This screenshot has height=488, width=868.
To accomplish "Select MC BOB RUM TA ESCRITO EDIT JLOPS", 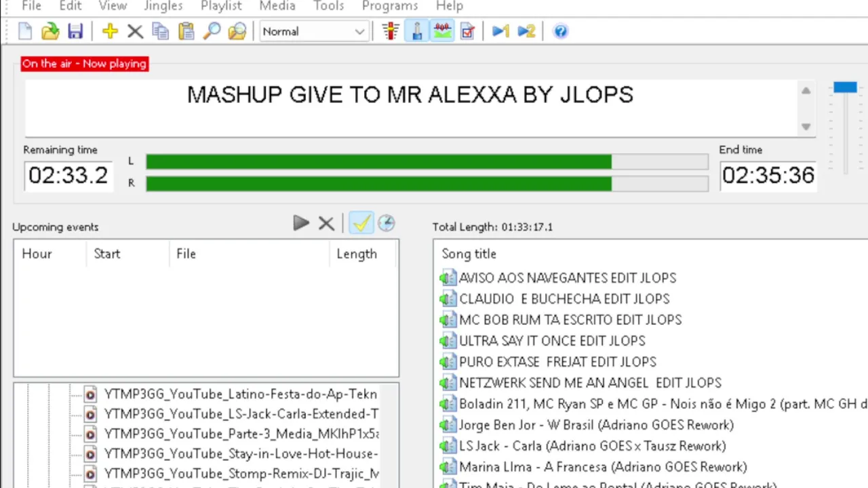I will 570,320.
